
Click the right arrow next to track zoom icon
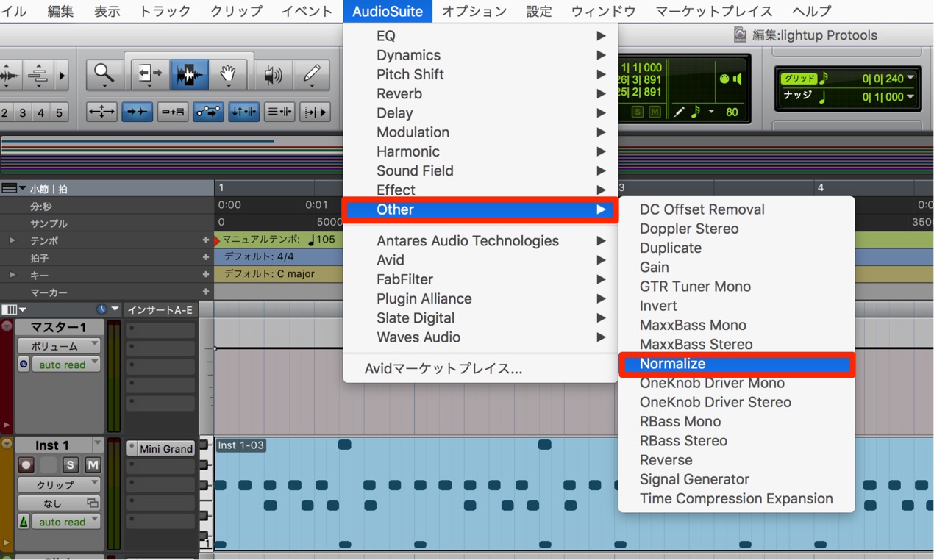(62, 75)
